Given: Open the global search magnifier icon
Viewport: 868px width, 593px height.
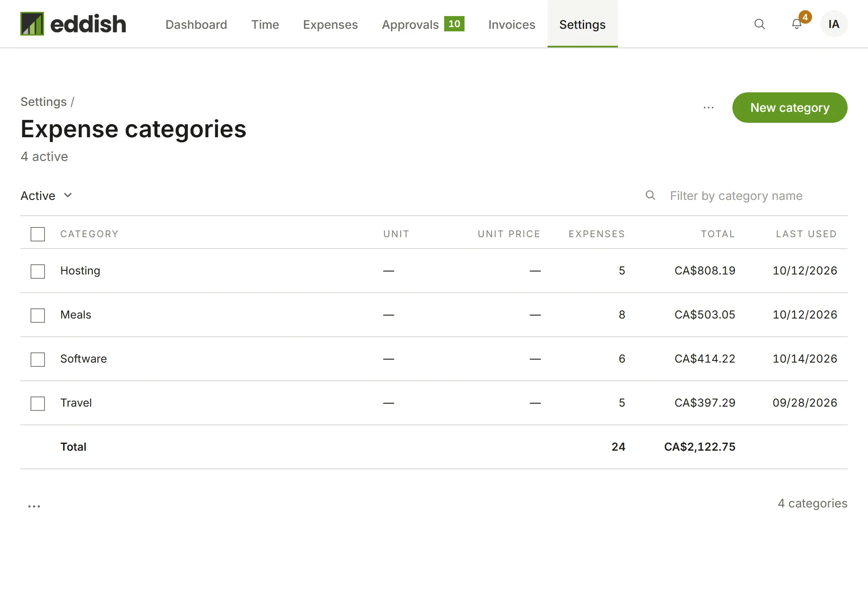Looking at the screenshot, I should click(759, 24).
